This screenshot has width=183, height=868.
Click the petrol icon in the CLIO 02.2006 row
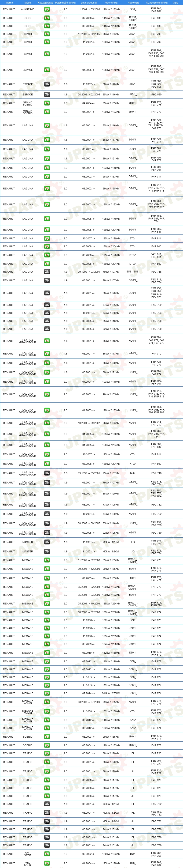point(47,18)
